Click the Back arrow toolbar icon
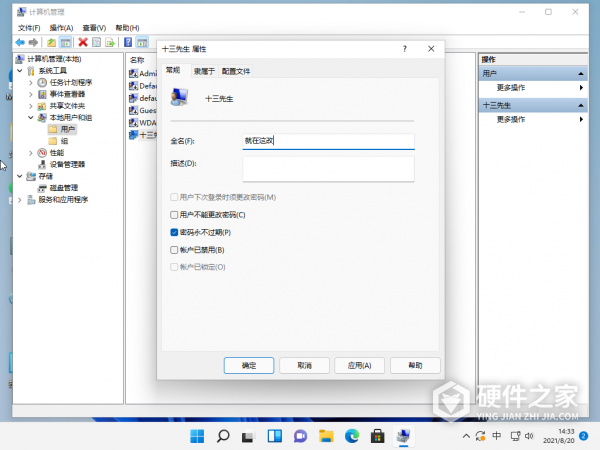This screenshot has width=600, height=450. pyautogui.click(x=20, y=42)
